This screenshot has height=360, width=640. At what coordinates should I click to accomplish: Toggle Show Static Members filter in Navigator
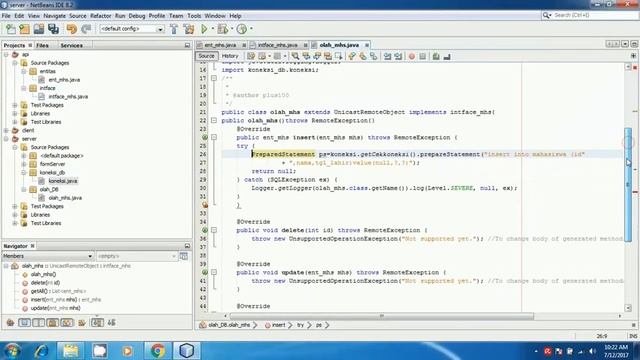point(39,323)
